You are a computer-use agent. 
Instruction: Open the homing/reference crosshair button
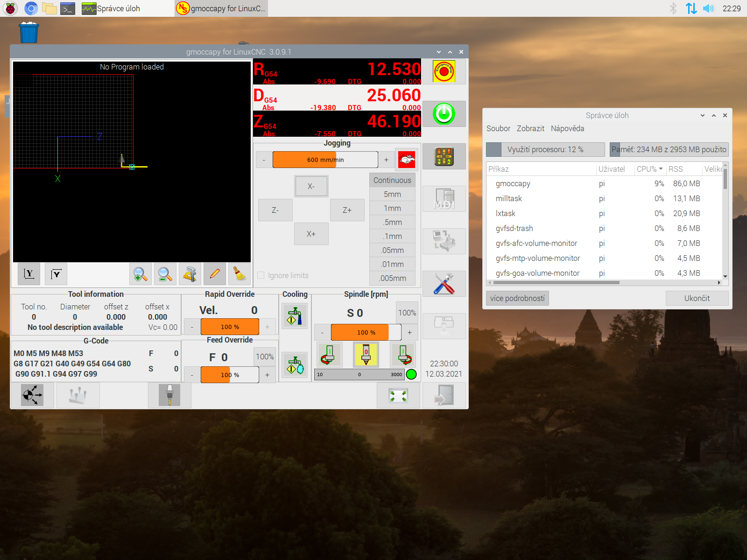click(x=32, y=396)
